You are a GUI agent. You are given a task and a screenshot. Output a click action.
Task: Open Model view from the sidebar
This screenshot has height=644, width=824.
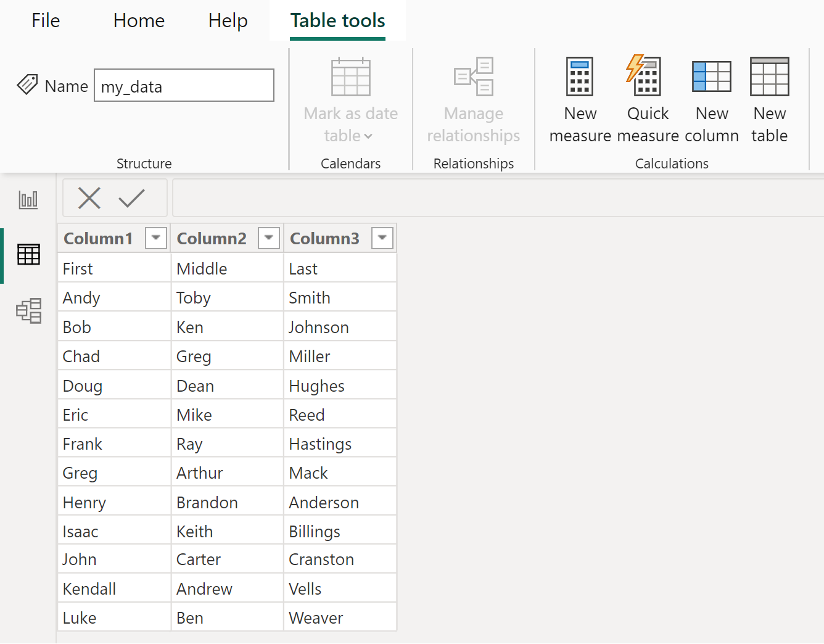coord(28,312)
